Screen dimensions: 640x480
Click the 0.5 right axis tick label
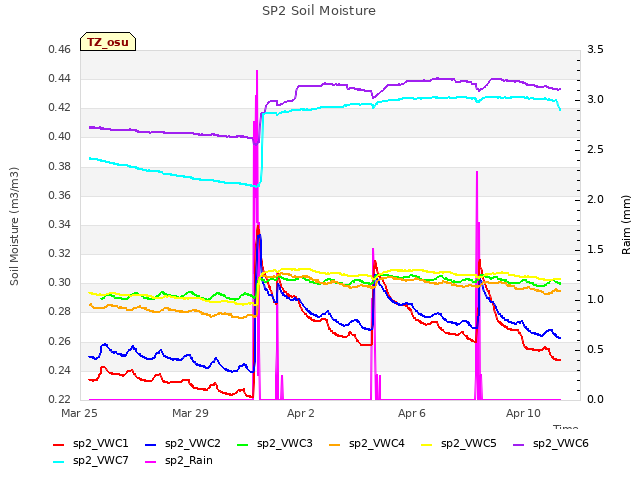596,349
